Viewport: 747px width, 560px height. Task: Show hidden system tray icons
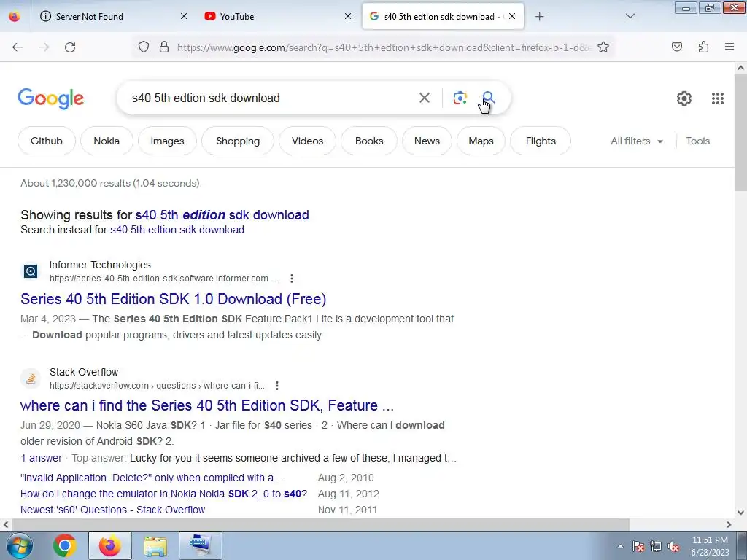[620, 546]
